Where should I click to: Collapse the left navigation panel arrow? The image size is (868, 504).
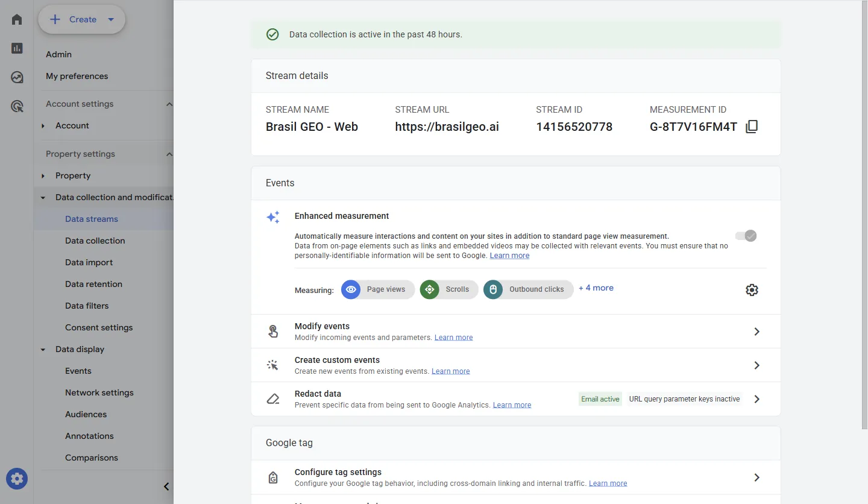coord(166,487)
